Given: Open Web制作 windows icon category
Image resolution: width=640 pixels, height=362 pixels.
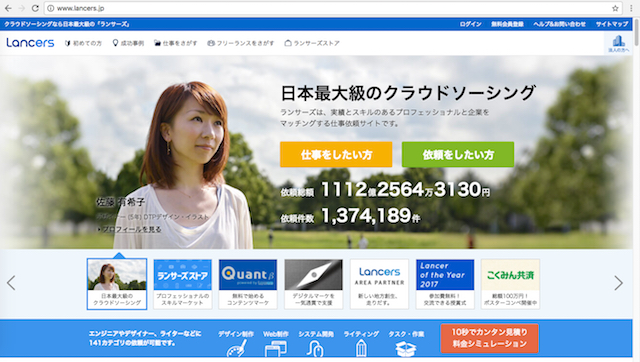Looking at the screenshot, I should [x=276, y=343].
